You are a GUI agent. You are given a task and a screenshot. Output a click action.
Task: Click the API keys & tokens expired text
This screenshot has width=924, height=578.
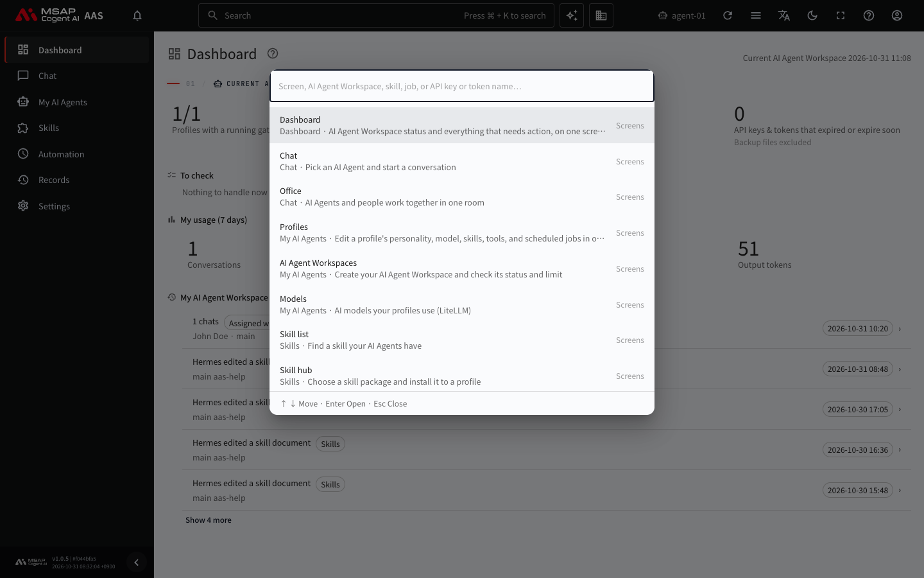[x=817, y=130]
